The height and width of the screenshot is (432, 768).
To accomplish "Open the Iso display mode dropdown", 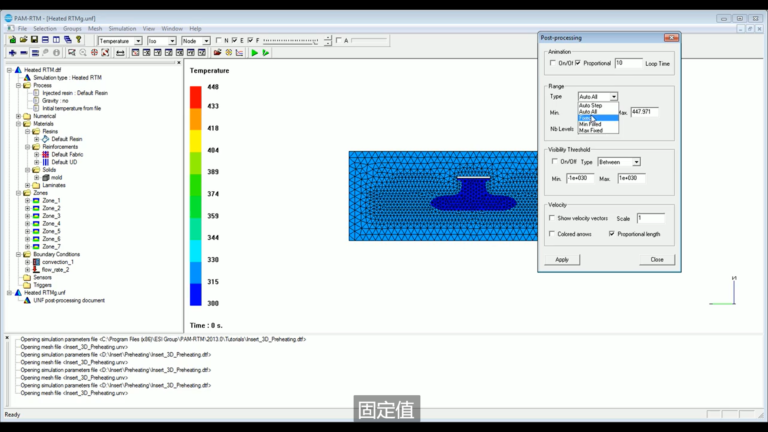I will [x=162, y=41].
